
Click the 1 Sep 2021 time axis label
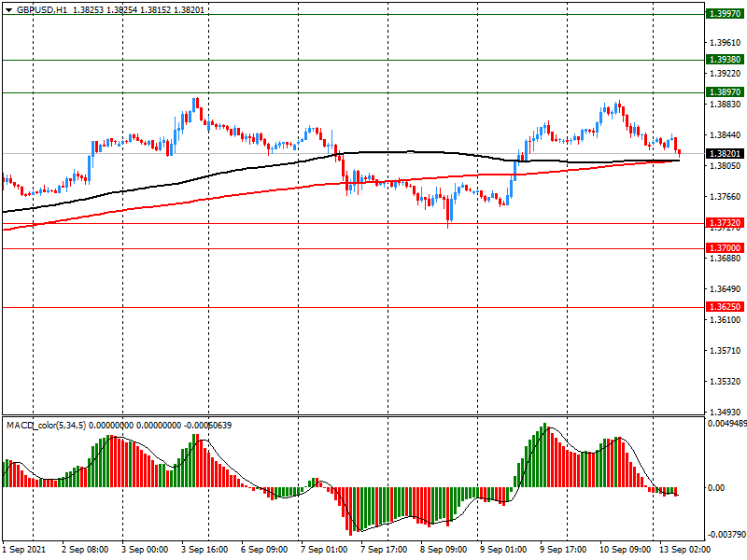pyautogui.click(x=24, y=550)
